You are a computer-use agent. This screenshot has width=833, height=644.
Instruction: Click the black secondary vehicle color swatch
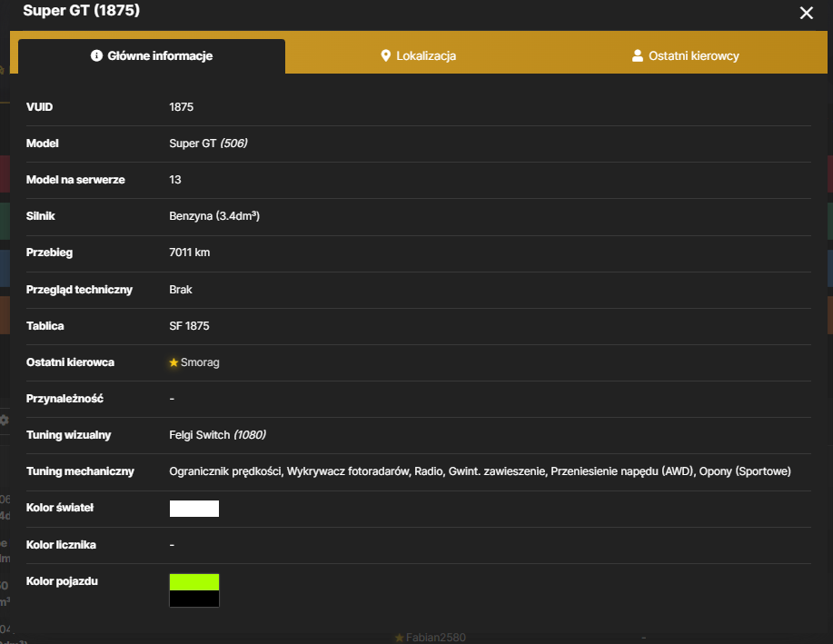point(193,599)
